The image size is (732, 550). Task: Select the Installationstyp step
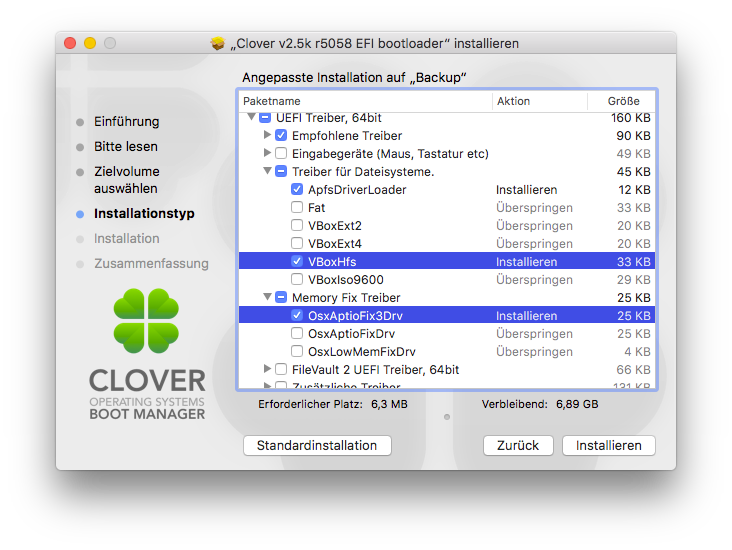(x=144, y=214)
